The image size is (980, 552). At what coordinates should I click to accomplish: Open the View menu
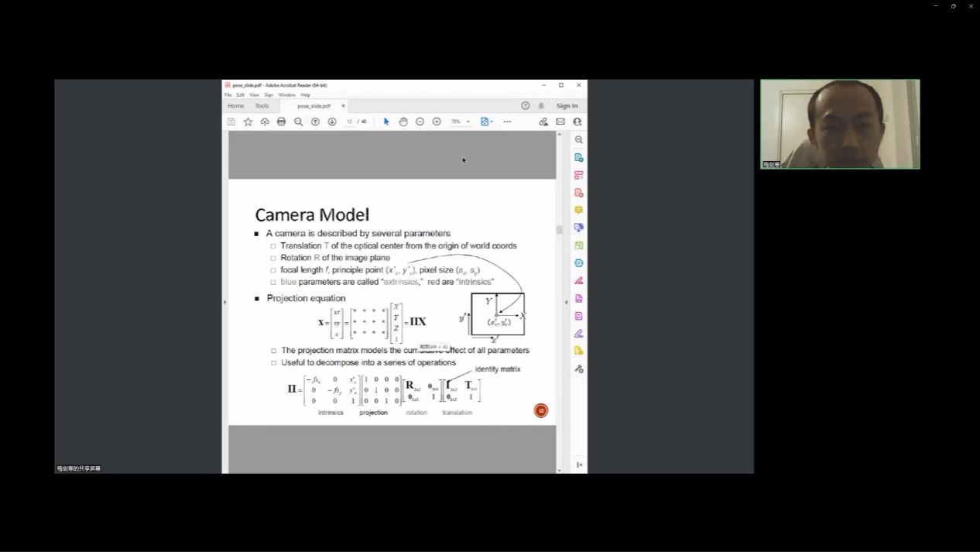point(254,94)
